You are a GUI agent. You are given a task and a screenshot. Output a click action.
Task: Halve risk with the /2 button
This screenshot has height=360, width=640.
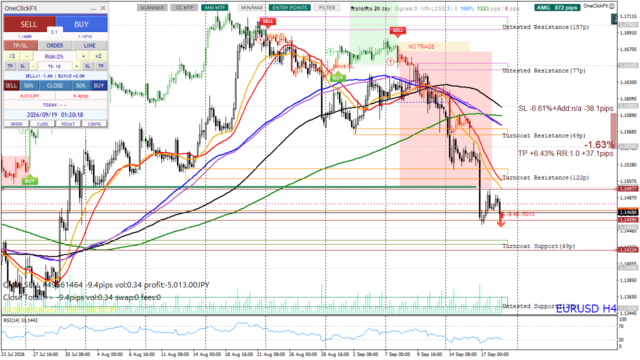click(12, 56)
